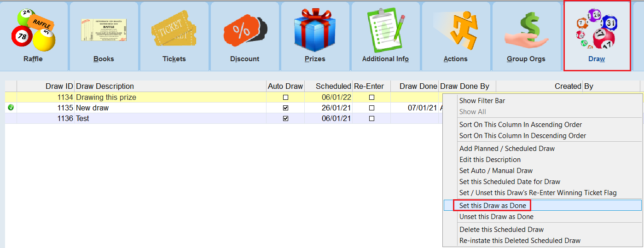Click scheduled date 26/01/21

pyautogui.click(x=328, y=108)
